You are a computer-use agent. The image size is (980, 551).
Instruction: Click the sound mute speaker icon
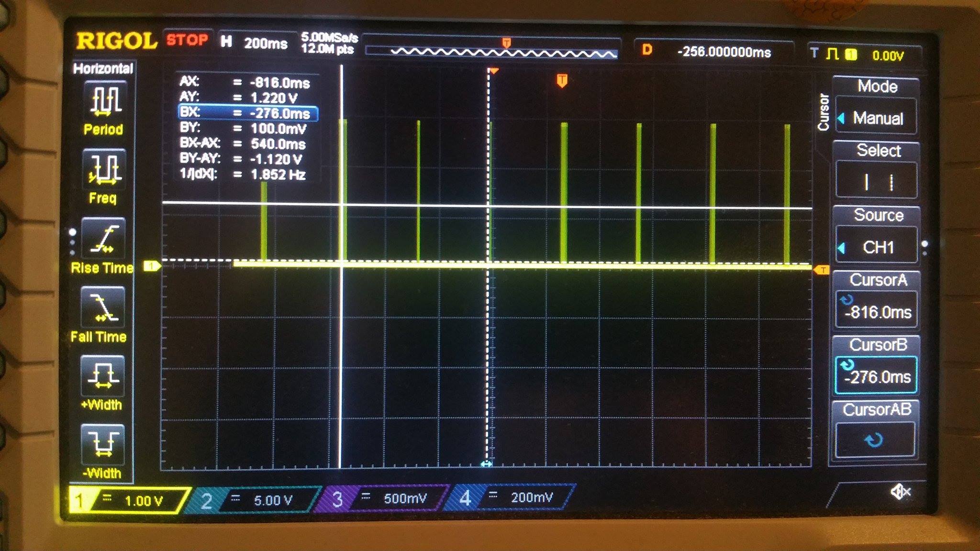(900, 491)
